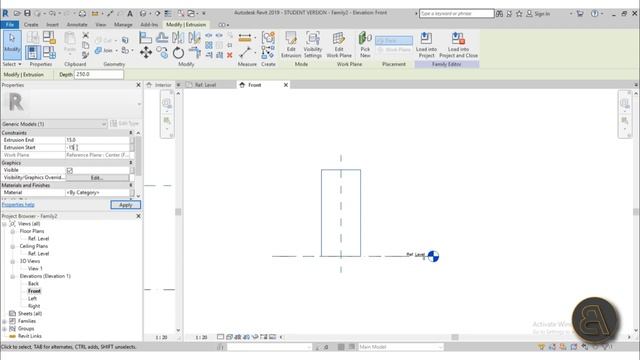Click the Apply button in Properties
Image resolution: width=640 pixels, height=360 pixels.
click(x=126, y=205)
